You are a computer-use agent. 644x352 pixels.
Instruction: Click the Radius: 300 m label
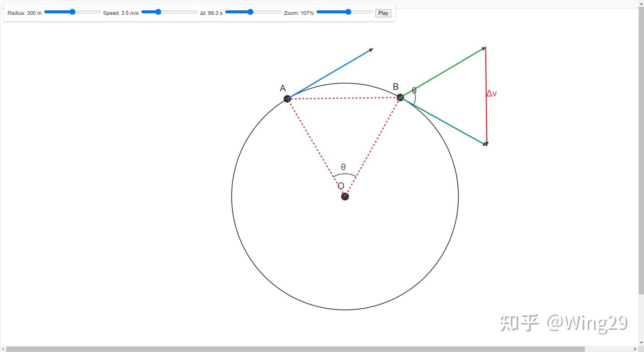click(x=25, y=13)
